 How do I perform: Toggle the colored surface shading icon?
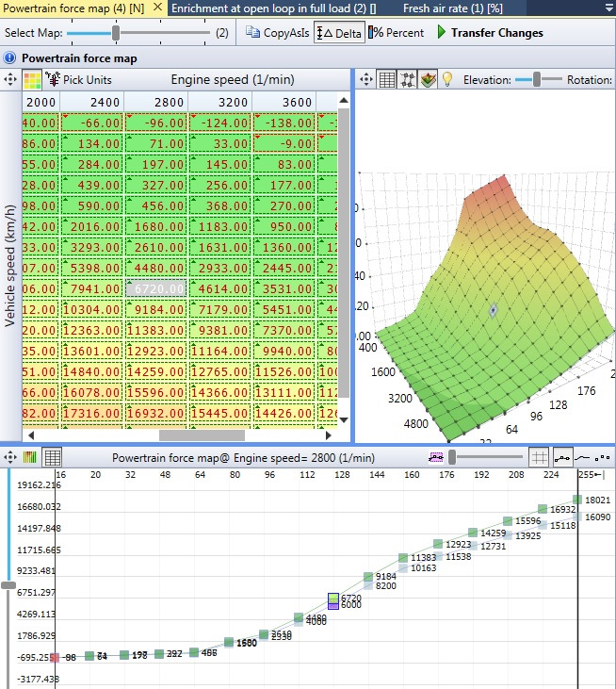428,80
